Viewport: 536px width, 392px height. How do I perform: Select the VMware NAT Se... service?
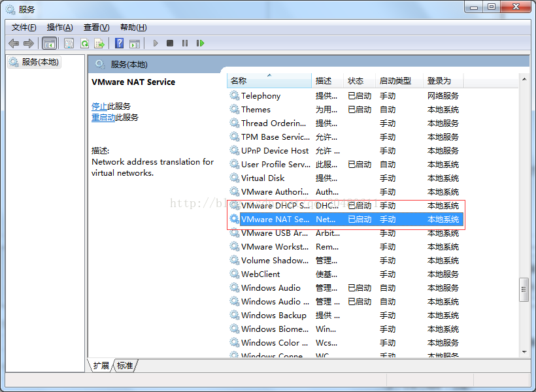[345, 219]
